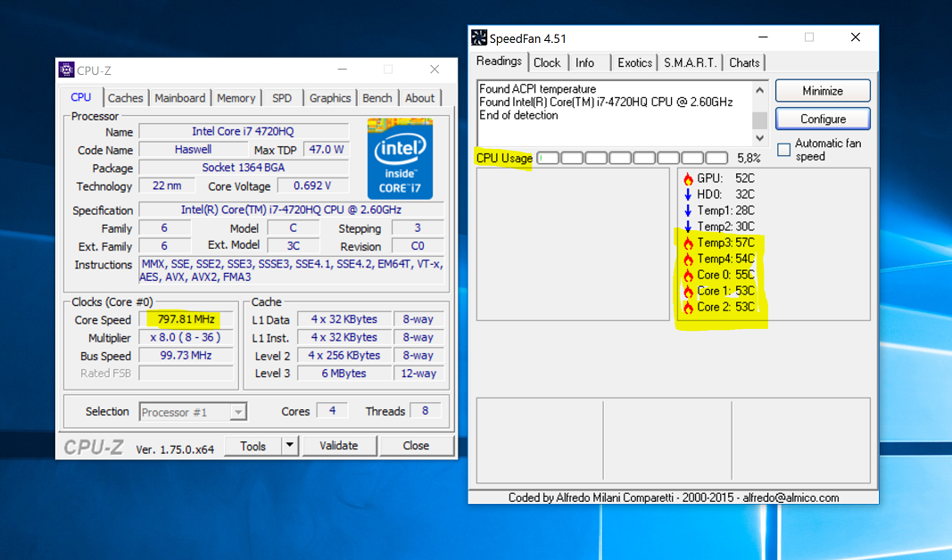Screen dimensions: 952x560
Task: Click the Instructions list text in CPU-Z
Action: [x=292, y=270]
